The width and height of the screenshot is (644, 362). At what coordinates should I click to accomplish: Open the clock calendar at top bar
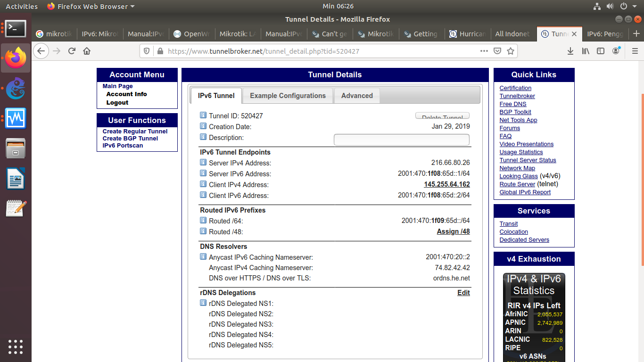pos(338,6)
